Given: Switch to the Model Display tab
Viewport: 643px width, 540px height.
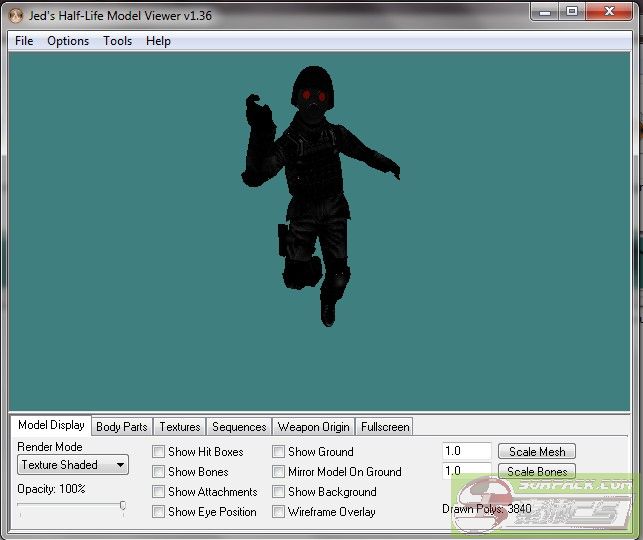Looking at the screenshot, I should (x=51, y=425).
